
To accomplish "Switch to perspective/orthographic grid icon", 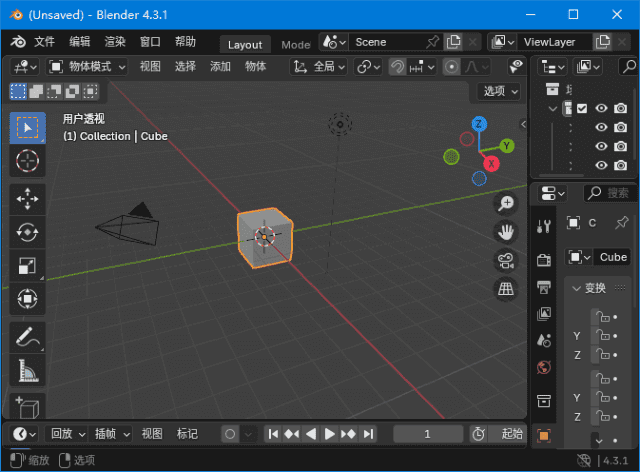I will (x=507, y=290).
